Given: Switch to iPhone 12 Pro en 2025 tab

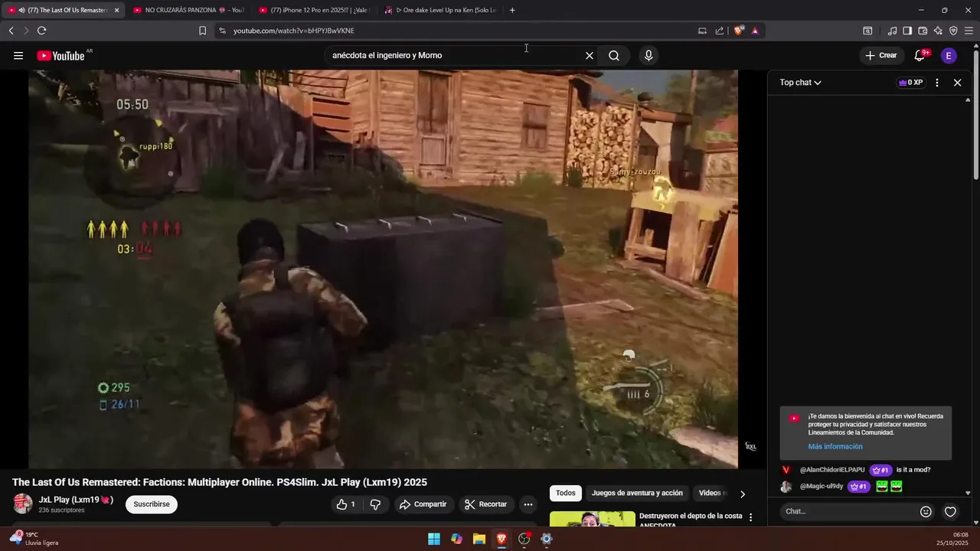Looking at the screenshot, I should click(x=314, y=10).
